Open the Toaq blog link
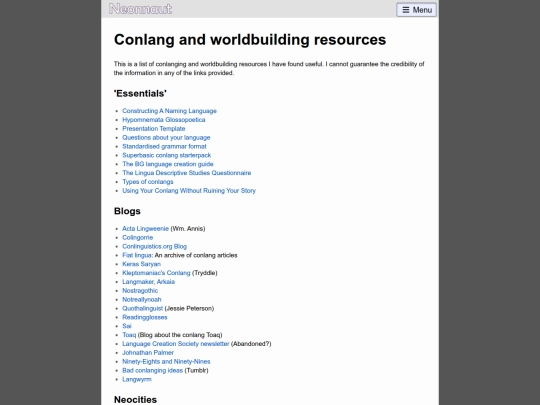 click(x=129, y=335)
